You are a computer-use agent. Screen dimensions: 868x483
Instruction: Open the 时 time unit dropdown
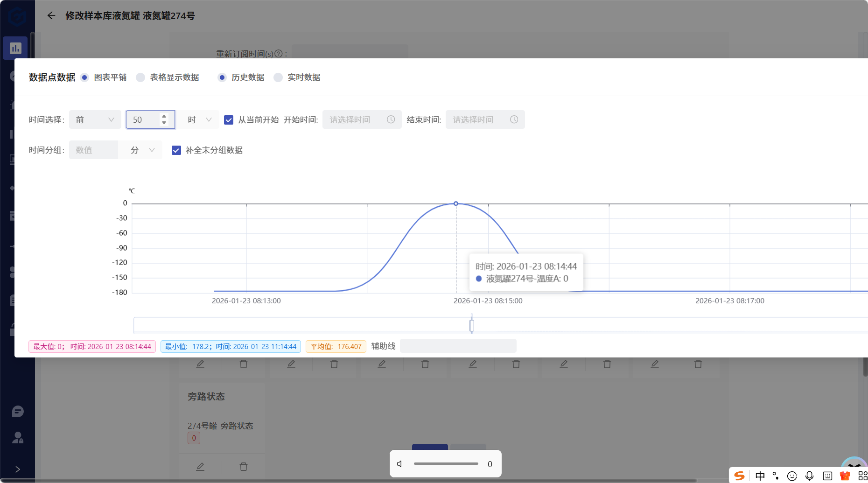199,120
